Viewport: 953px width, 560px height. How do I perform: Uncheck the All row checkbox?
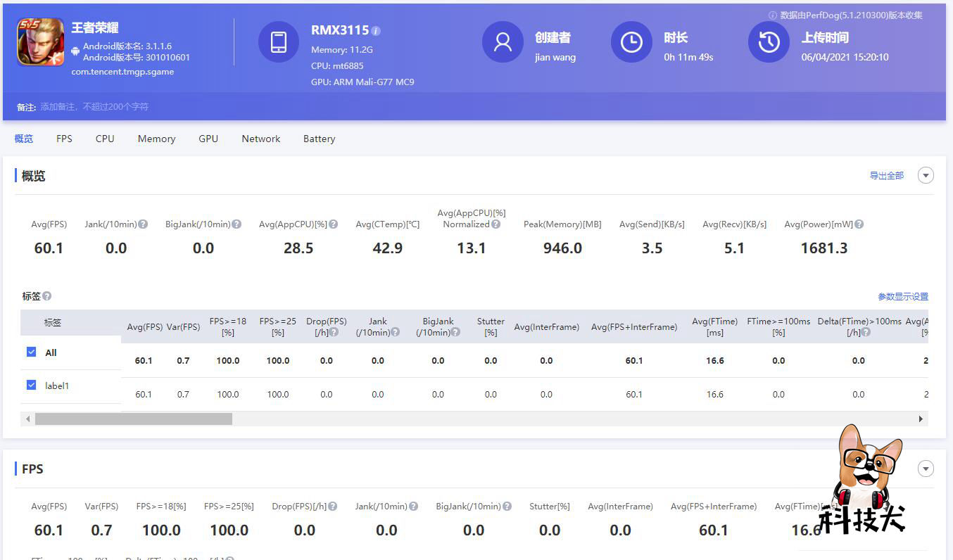coord(31,352)
